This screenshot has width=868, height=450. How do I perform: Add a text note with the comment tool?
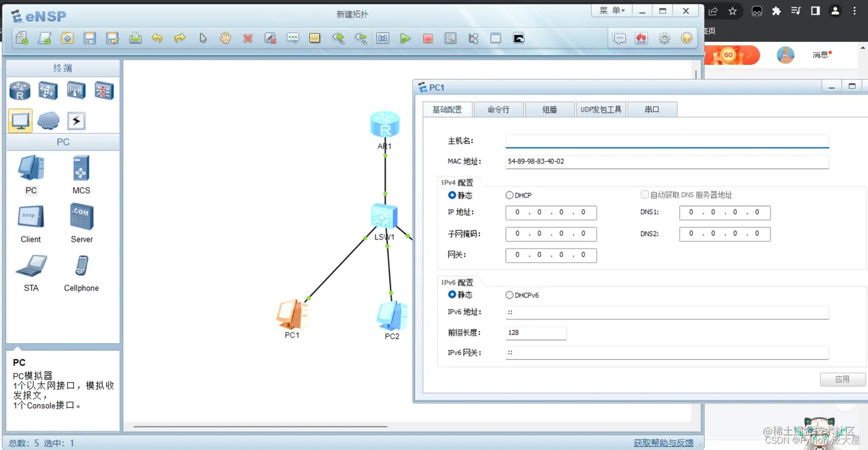point(293,38)
